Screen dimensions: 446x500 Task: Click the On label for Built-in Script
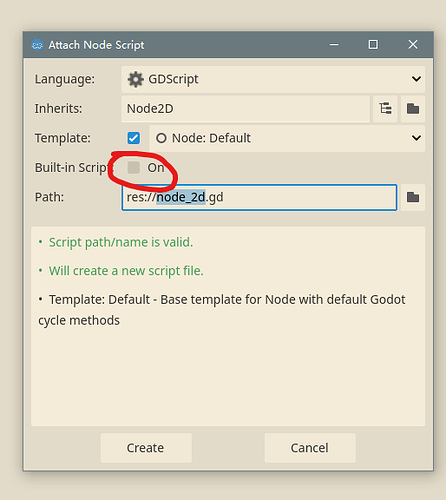156,168
